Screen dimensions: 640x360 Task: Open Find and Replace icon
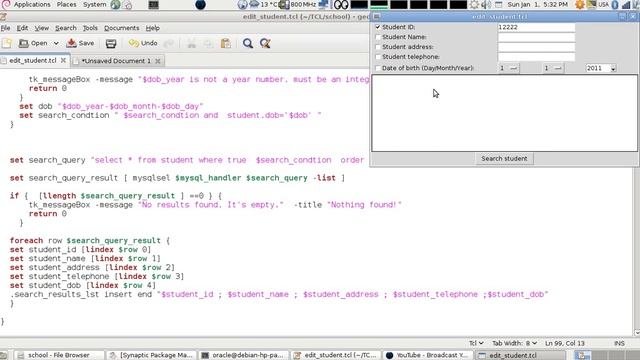(x=265, y=43)
